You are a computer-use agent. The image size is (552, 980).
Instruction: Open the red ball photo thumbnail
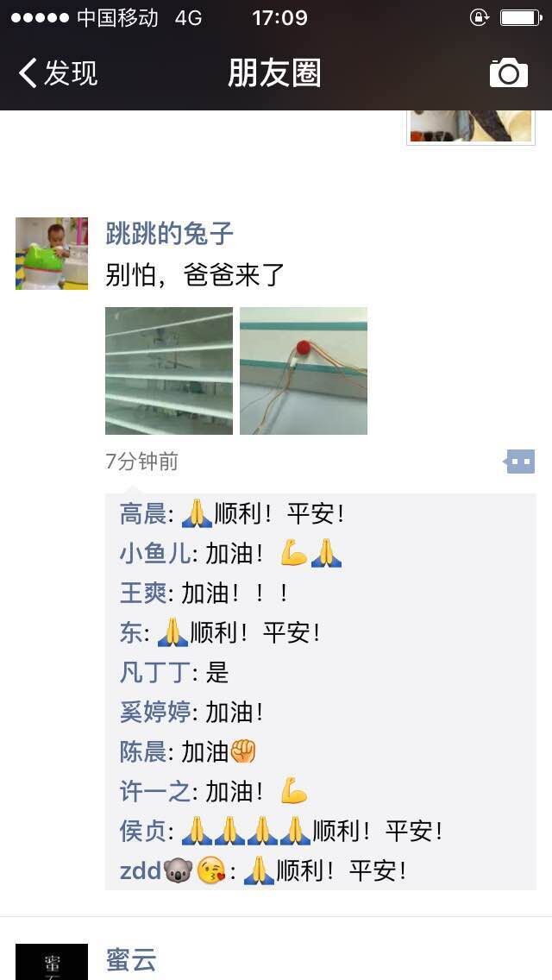click(x=304, y=371)
